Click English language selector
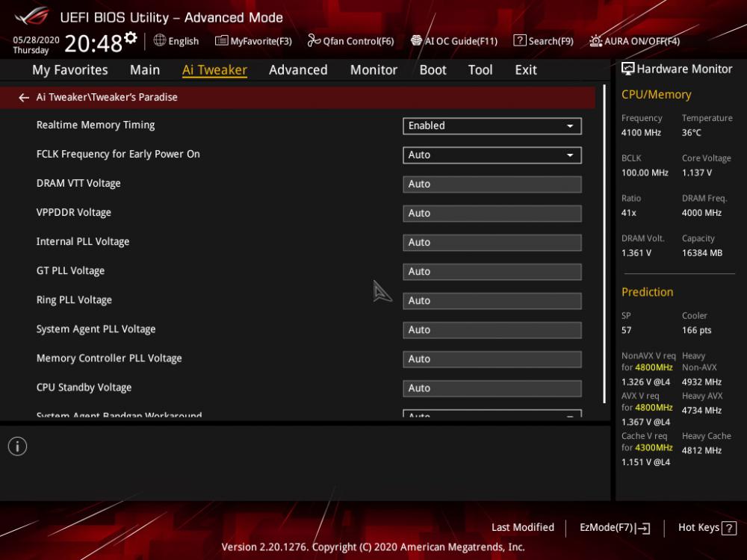Screen dimensions: 747x560 click(176, 41)
